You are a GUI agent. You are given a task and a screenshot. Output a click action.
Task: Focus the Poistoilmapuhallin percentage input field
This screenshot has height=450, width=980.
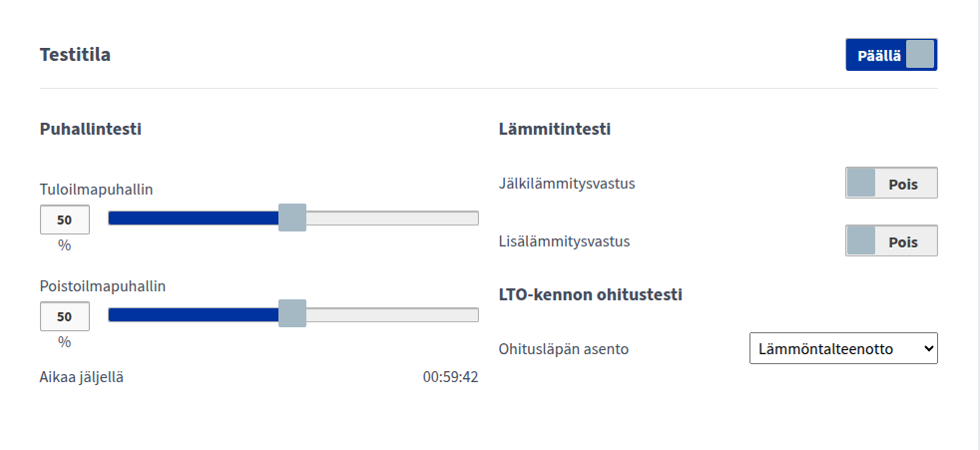[x=64, y=316]
